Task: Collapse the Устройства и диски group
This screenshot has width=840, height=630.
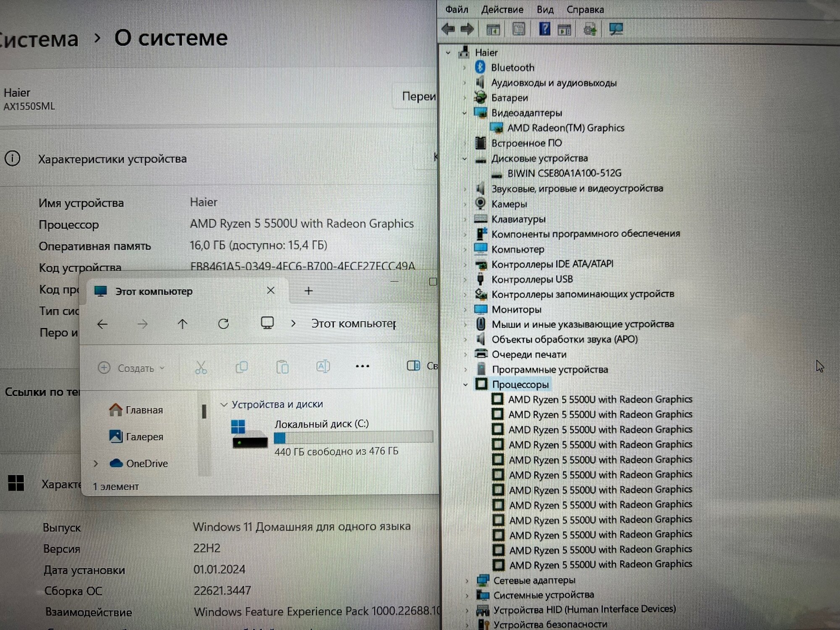Action: (224, 405)
